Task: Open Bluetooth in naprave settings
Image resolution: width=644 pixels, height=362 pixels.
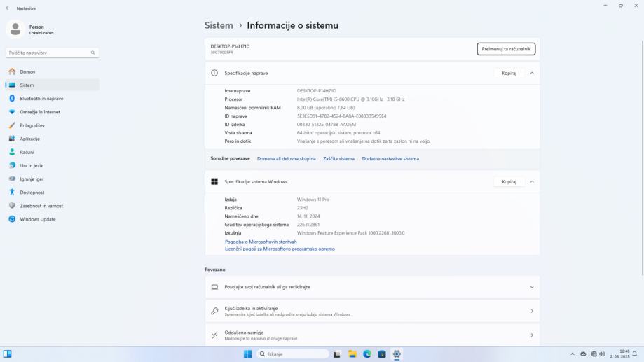Action: click(x=52, y=99)
